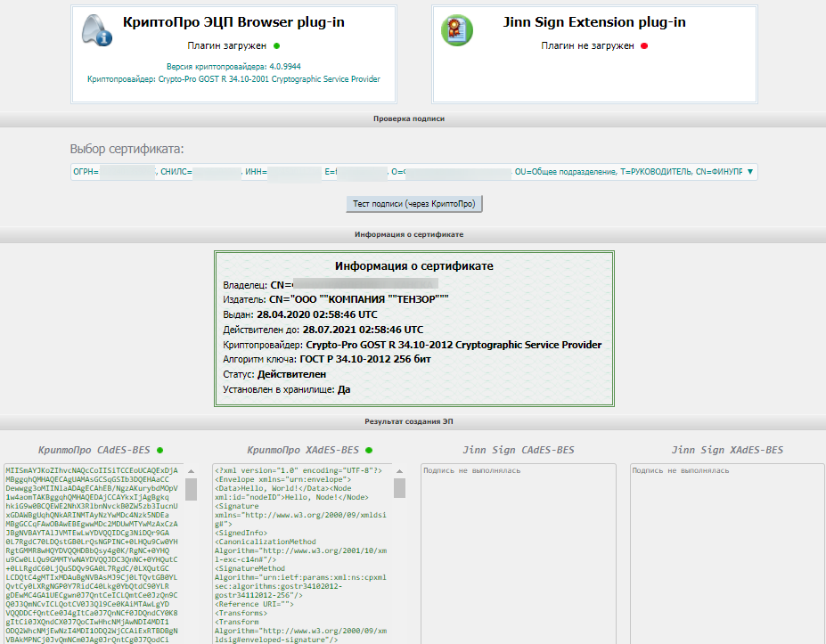Click the <?xml version="1.0" line in XAdES output
This screenshot has height=644, width=826.
point(299,471)
